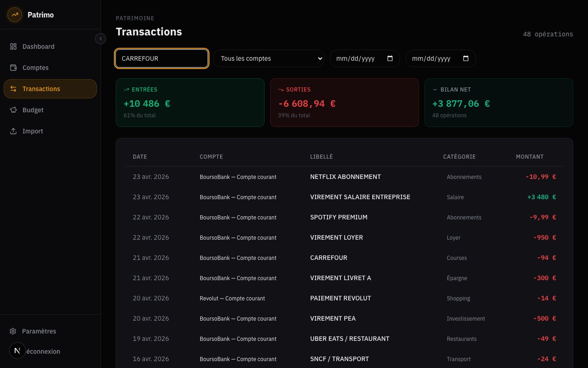Go to the Budget section
The image size is (588, 368).
(33, 110)
